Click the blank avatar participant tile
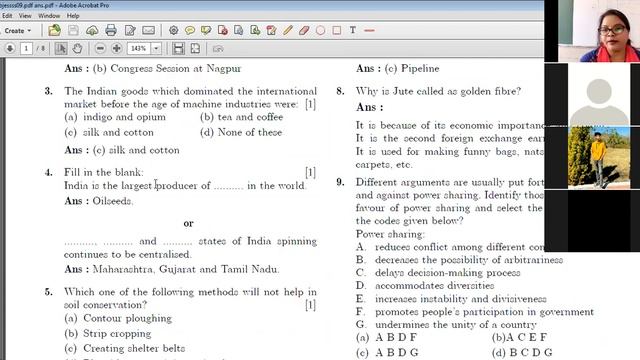 pos(599,95)
